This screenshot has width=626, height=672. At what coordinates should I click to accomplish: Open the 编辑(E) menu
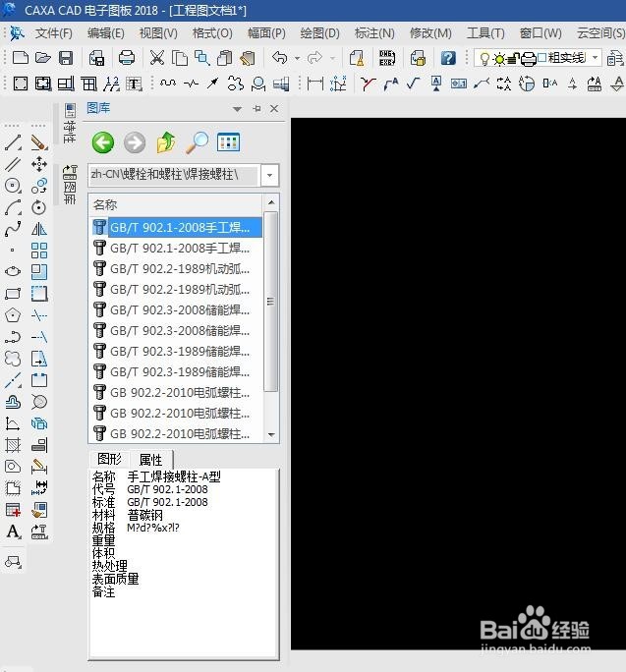[x=106, y=33]
